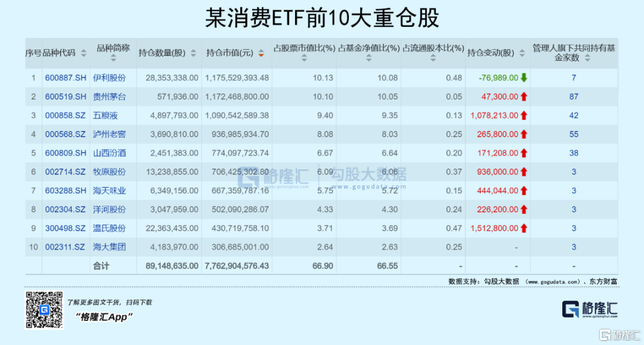Select 贵州茅台 stock name
The height and width of the screenshot is (345, 644).
(109, 97)
